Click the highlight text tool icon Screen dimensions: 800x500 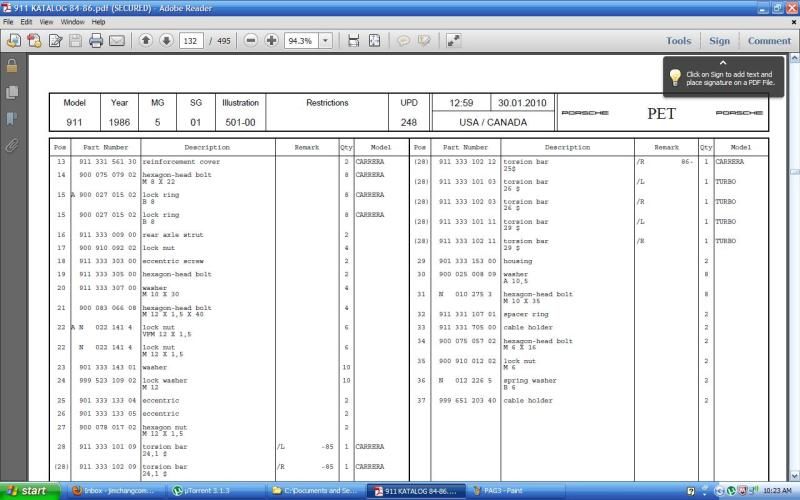click(423, 40)
